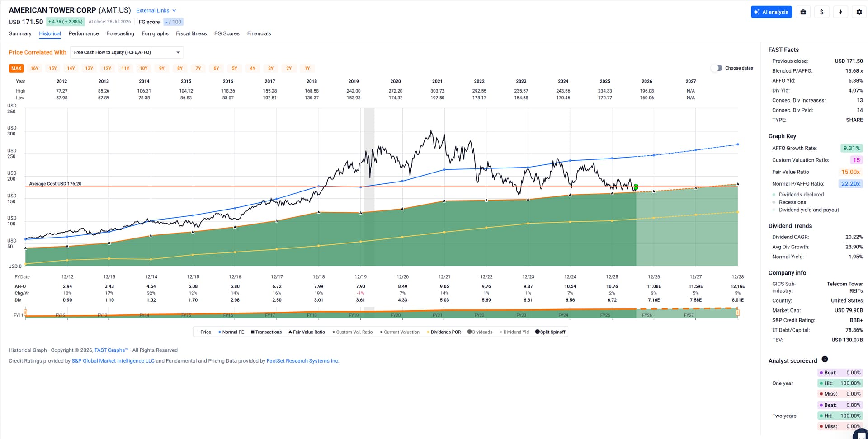Open the Price Correlated With metric dropdown
The height and width of the screenshot is (439, 868).
pyautogui.click(x=127, y=52)
